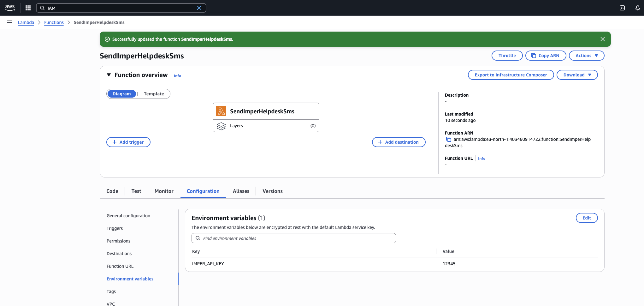
Task: Click the 12345 value cell
Action: click(x=449, y=264)
